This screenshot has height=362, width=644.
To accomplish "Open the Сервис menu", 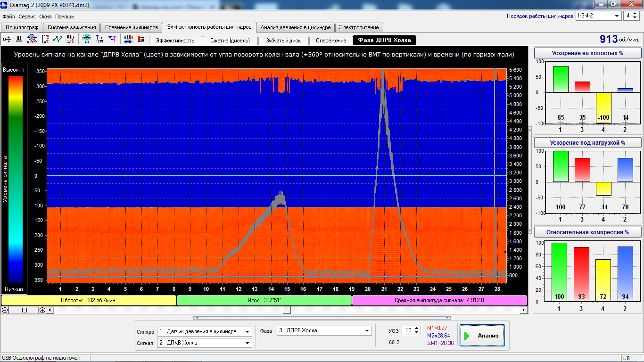I will pyautogui.click(x=27, y=16).
